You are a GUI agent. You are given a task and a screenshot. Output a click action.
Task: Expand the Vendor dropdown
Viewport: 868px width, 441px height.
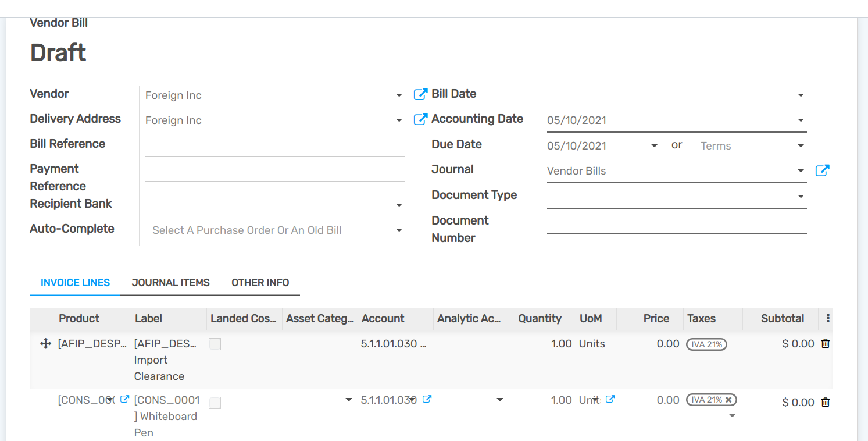pyautogui.click(x=399, y=95)
